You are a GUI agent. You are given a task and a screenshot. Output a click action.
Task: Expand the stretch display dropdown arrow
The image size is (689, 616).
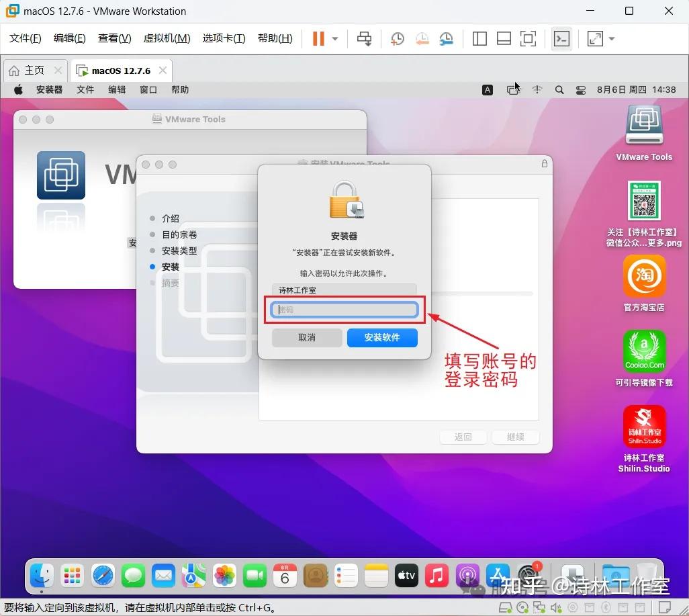(612, 39)
